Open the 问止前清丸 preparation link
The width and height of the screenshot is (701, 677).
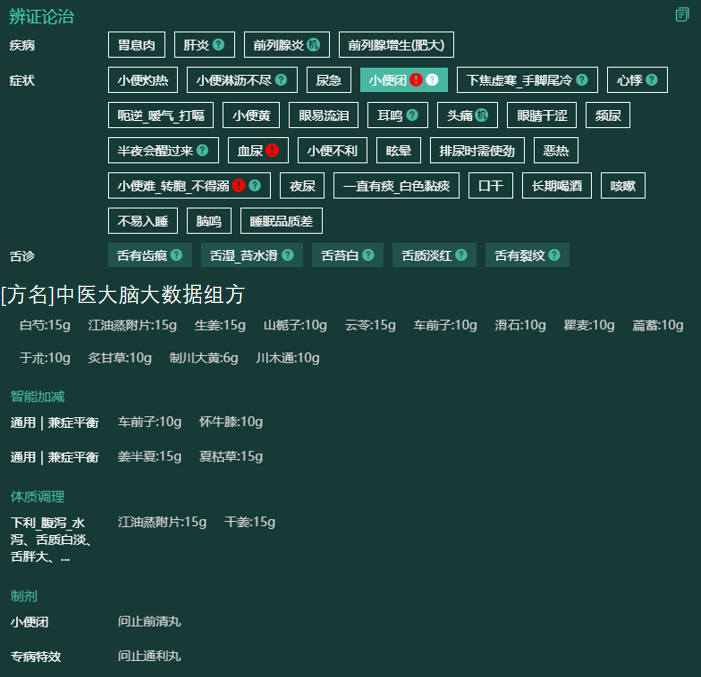click(149, 622)
